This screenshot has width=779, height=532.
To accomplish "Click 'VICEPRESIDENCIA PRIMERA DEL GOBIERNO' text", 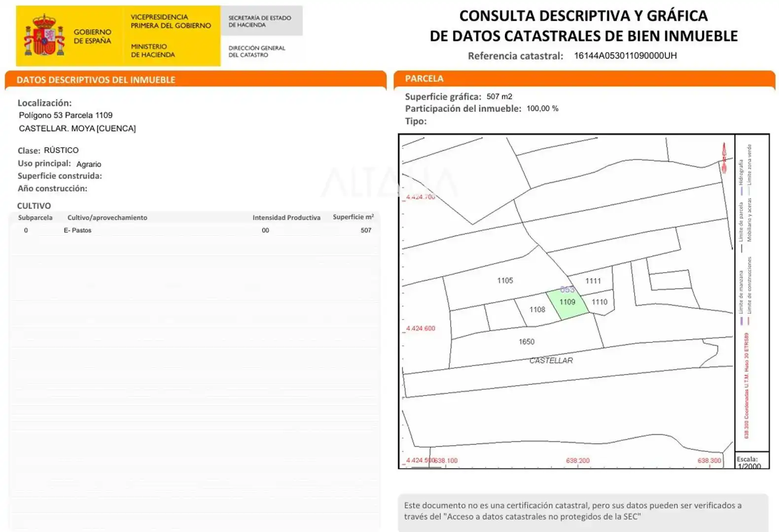I will coord(171,21).
